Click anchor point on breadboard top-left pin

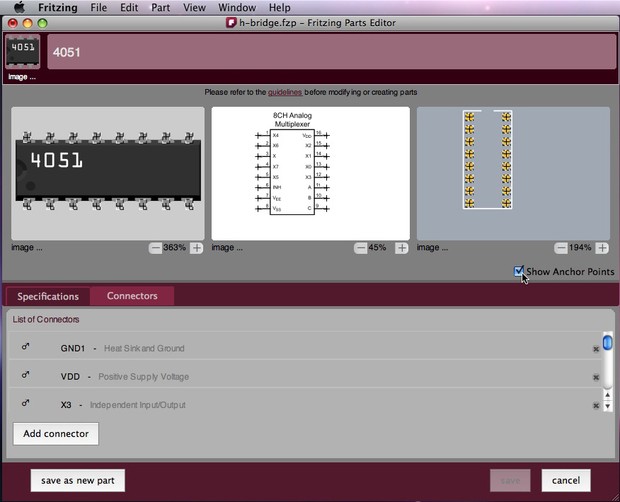coord(26,136)
